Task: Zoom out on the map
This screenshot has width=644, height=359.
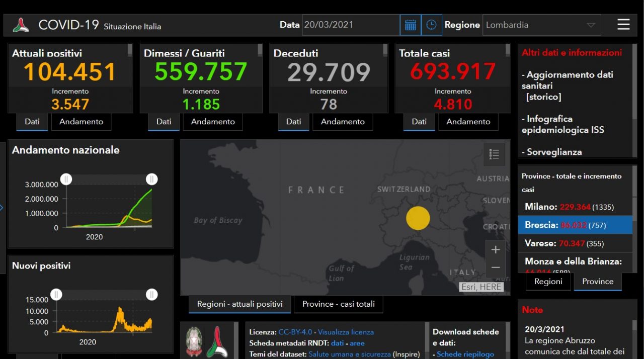Action: pyautogui.click(x=495, y=267)
